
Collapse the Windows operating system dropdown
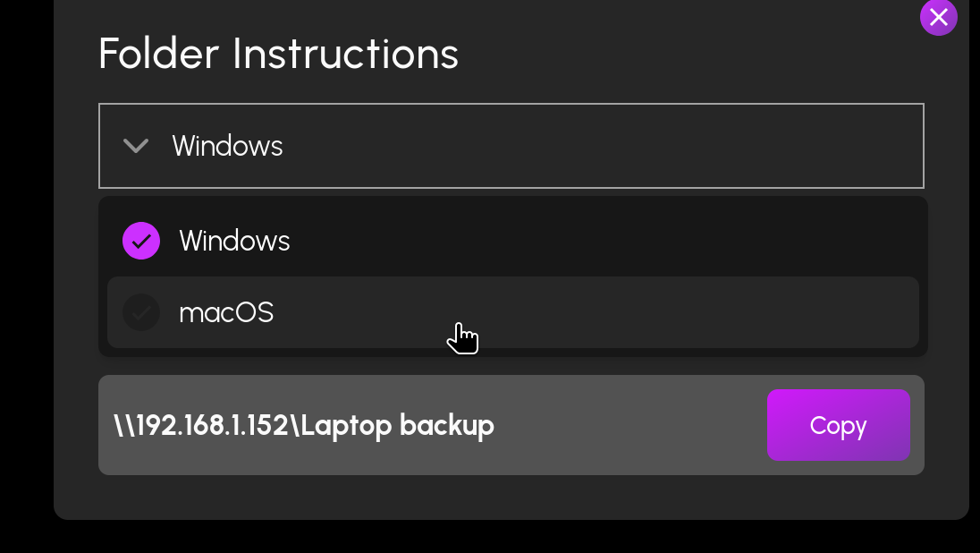pos(511,146)
